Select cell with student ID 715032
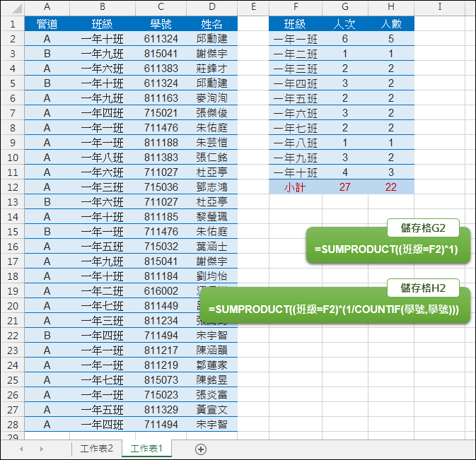The image size is (476, 460). (x=161, y=247)
